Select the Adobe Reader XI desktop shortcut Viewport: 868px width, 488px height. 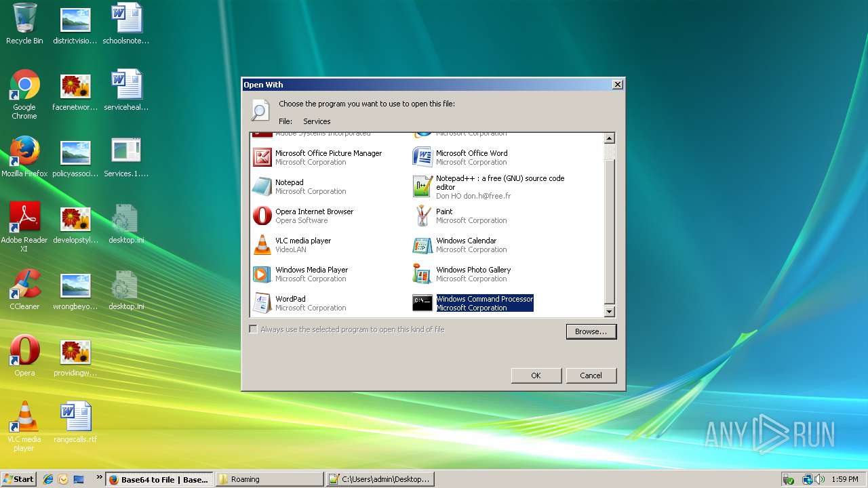[24, 227]
